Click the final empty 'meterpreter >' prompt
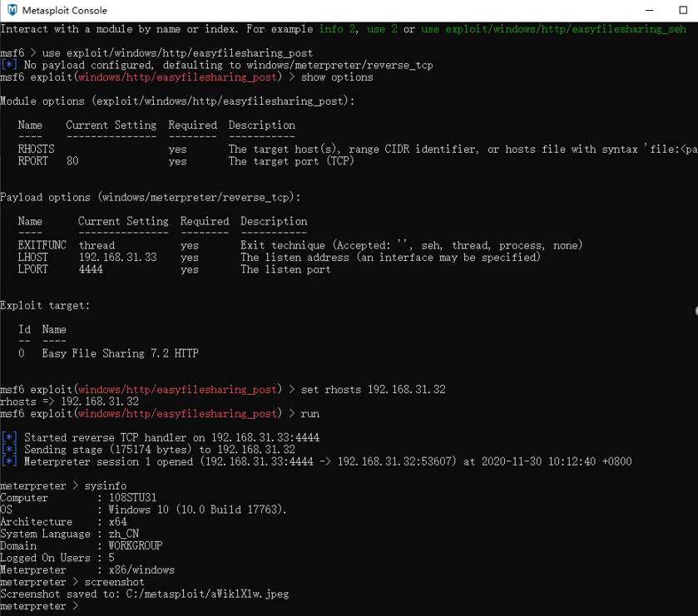698x616 pixels. point(39,606)
